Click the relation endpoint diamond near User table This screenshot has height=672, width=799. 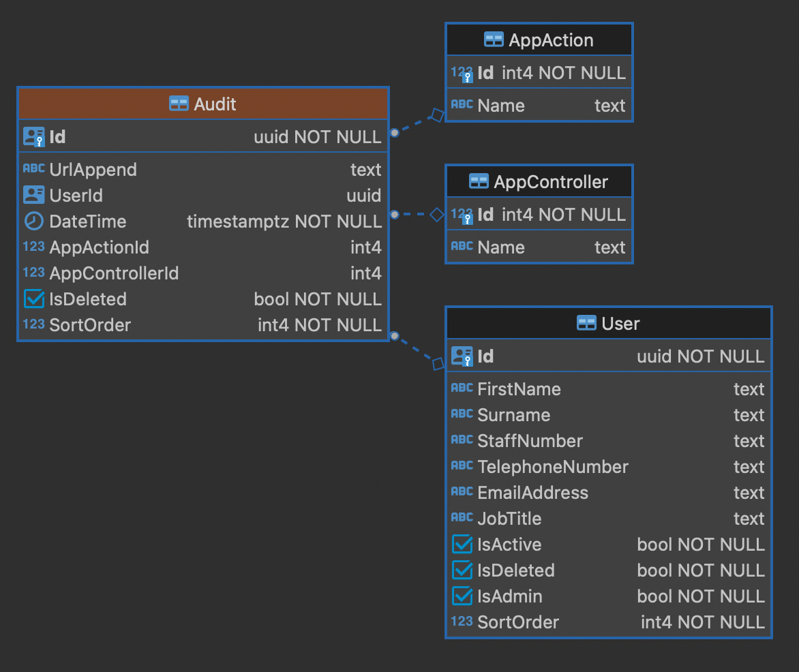(x=438, y=364)
